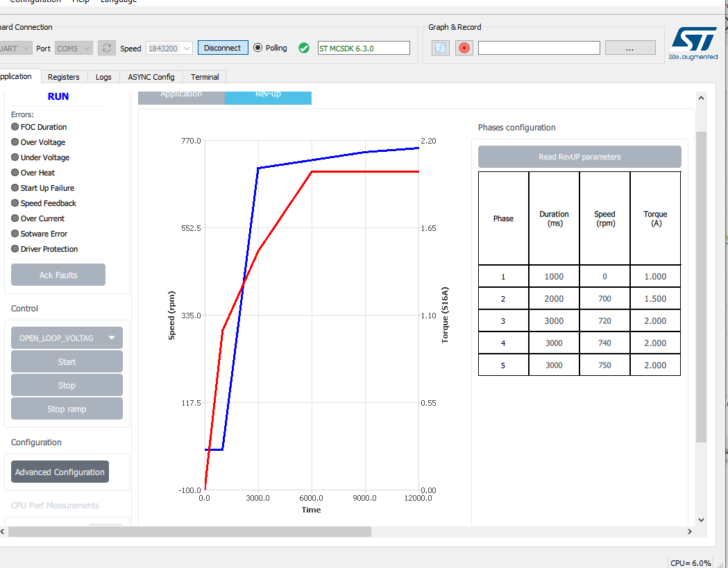Screen dimensions: 728x568
Task: Click the green connection status checkmark
Action: 303,48
